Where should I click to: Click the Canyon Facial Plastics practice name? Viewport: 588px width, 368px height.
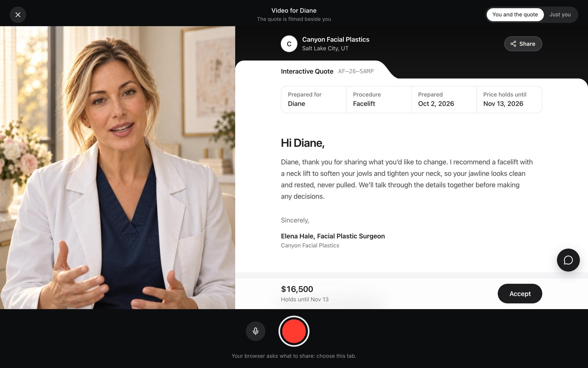[336, 40]
